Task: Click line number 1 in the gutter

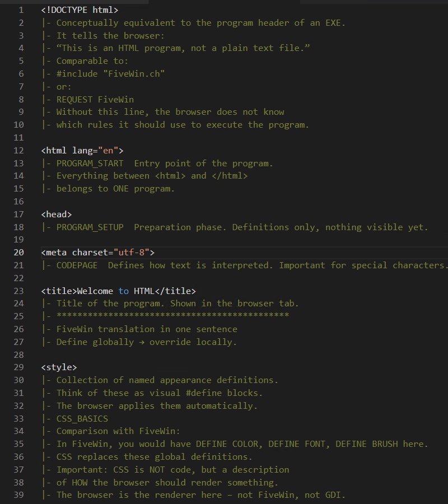Action: tap(21, 10)
